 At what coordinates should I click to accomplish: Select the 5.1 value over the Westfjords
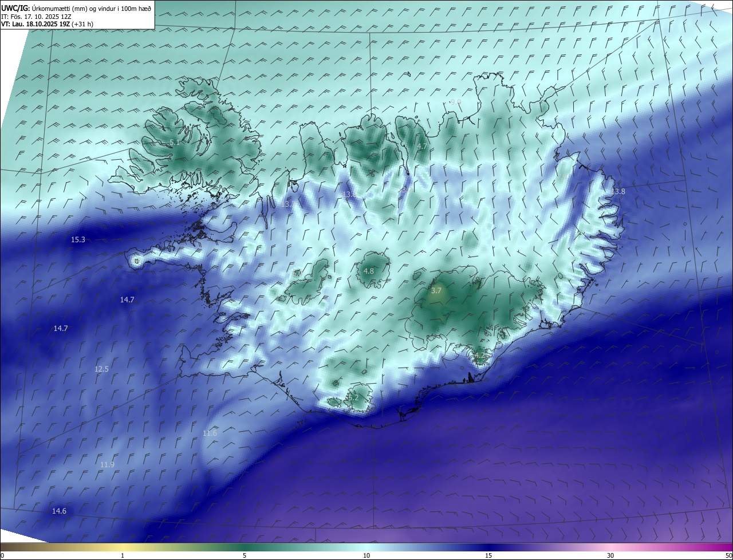point(175,142)
